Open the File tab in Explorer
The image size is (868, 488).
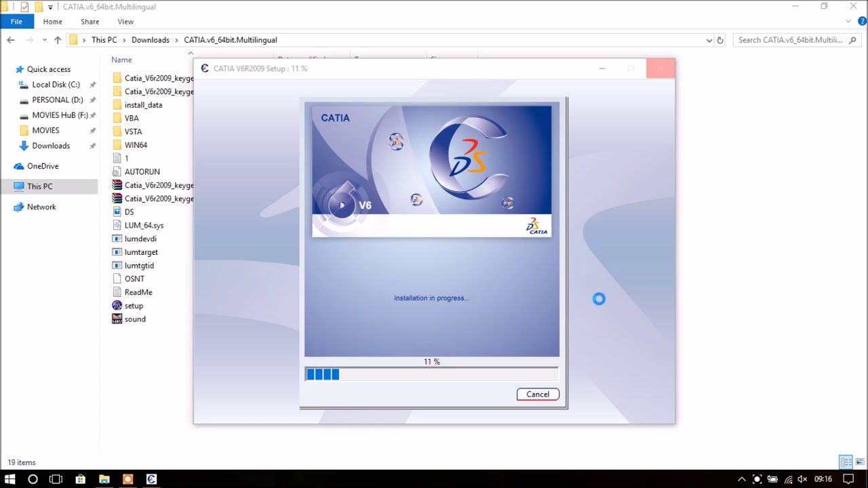tap(16, 22)
